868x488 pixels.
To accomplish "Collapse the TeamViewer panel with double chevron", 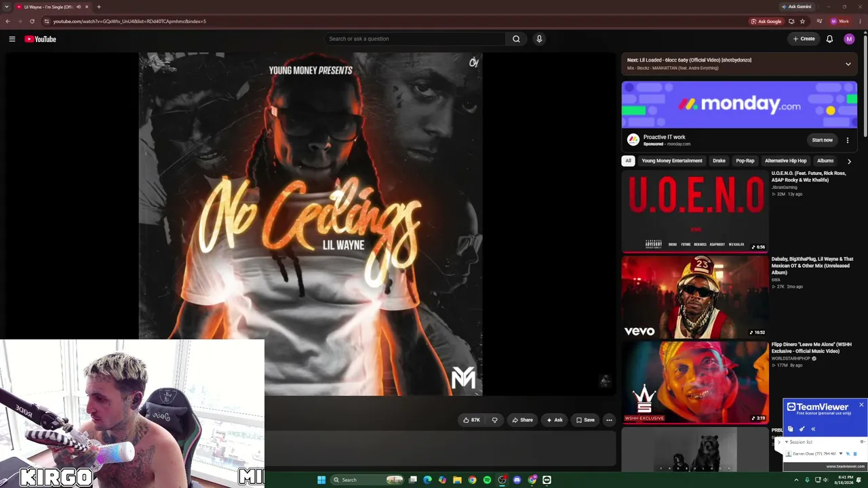I will pyautogui.click(x=813, y=429).
